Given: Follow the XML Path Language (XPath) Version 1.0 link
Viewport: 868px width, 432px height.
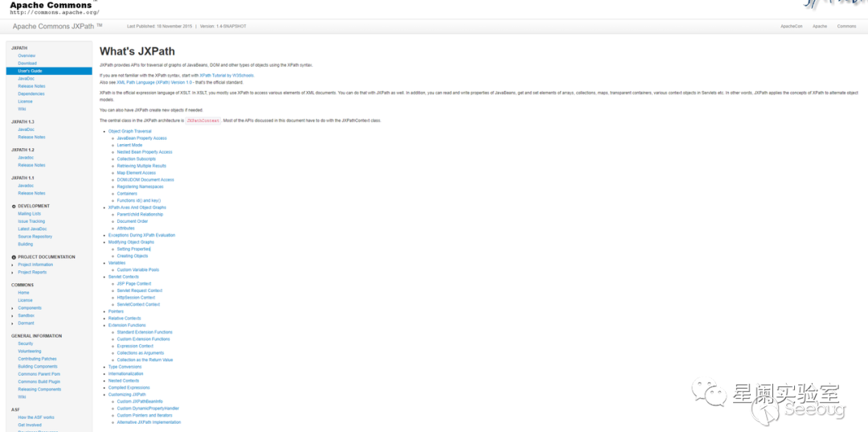Looking at the screenshot, I should pyautogui.click(x=154, y=82).
